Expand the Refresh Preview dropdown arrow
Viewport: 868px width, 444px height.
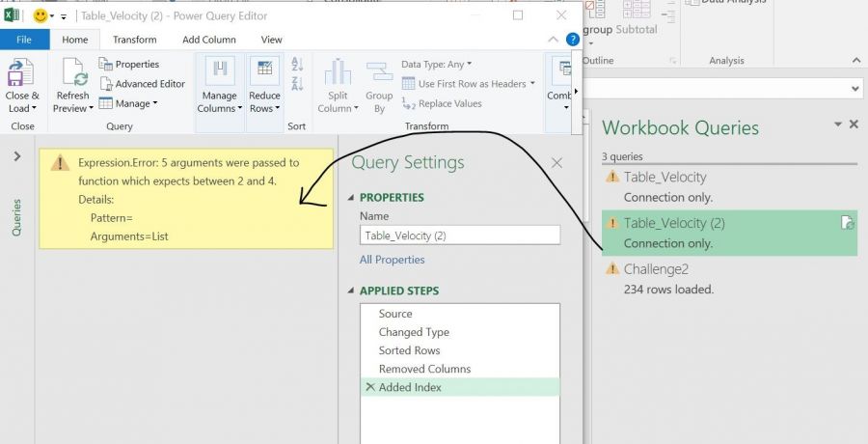pos(91,109)
